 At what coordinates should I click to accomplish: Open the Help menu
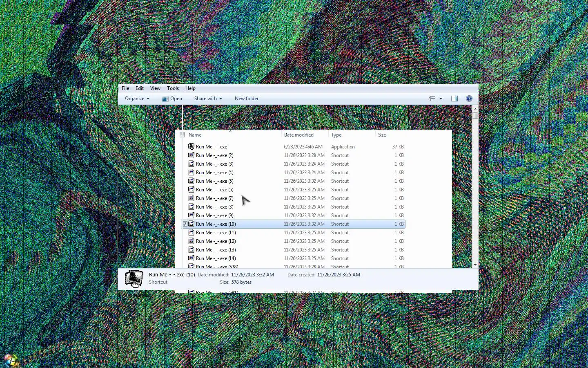(x=190, y=88)
